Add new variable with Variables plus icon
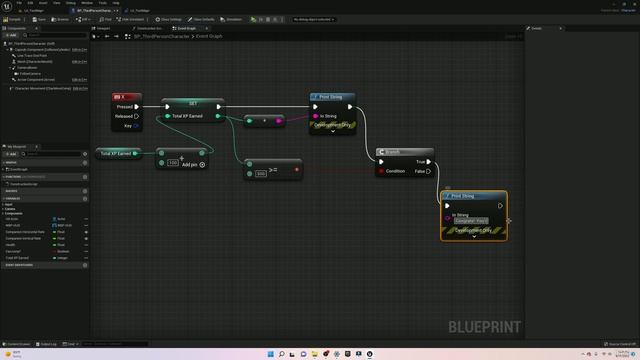 click(85, 198)
